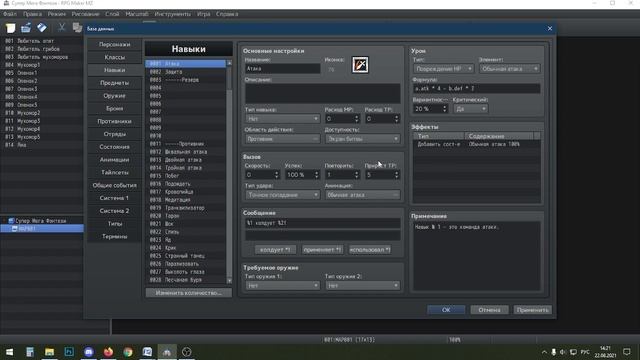The height and width of the screenshot is (360, 640).
Task: Open the Инструменты menu
Action: (x=173, y=14)
